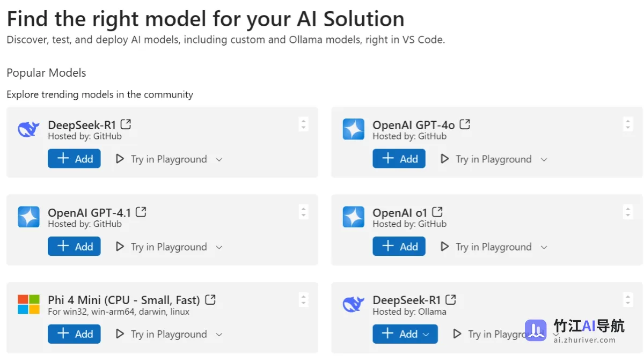Click scroll arrows control on OpenAI o1 card

point(628,212)
